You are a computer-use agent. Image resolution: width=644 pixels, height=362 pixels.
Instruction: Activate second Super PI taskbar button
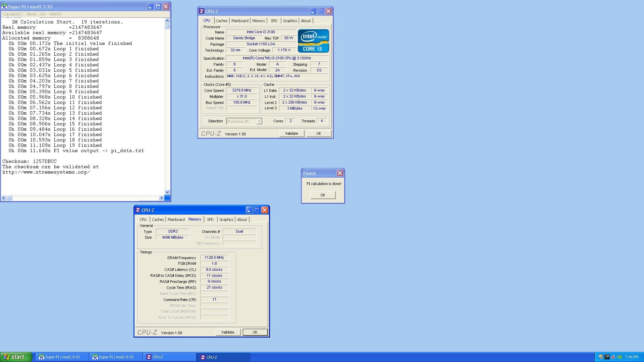tap(116, 357)
